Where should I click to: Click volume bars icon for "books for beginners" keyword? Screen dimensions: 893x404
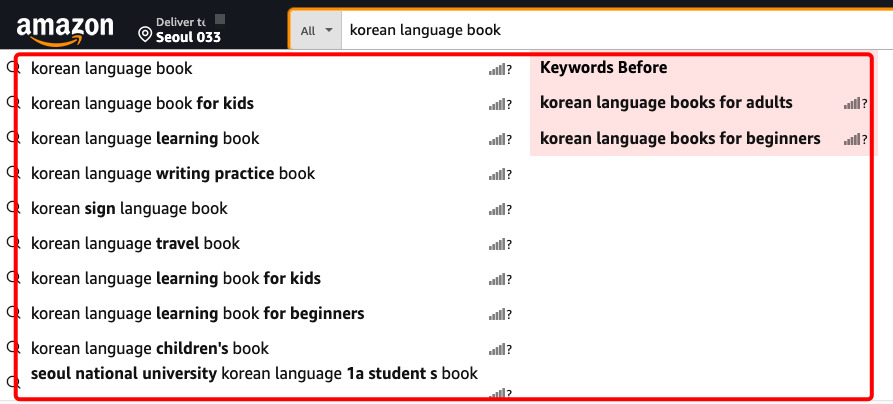coord(853,139)
